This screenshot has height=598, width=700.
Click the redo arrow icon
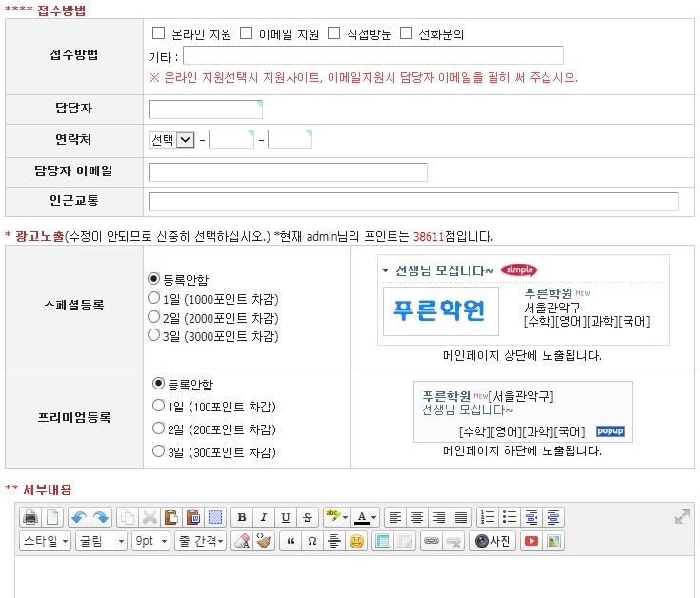pos(100,517)
